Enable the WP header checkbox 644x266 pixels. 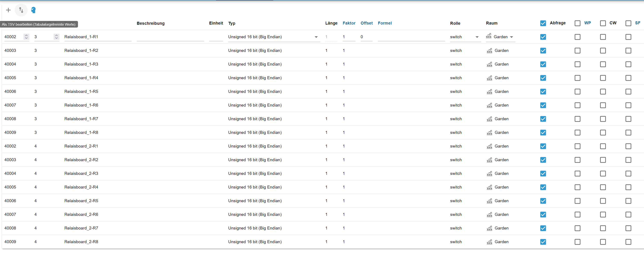(x=577, y=23)
